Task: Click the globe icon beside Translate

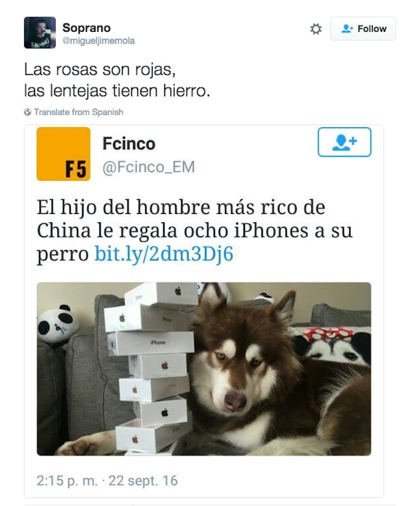Action: point(28,112)
